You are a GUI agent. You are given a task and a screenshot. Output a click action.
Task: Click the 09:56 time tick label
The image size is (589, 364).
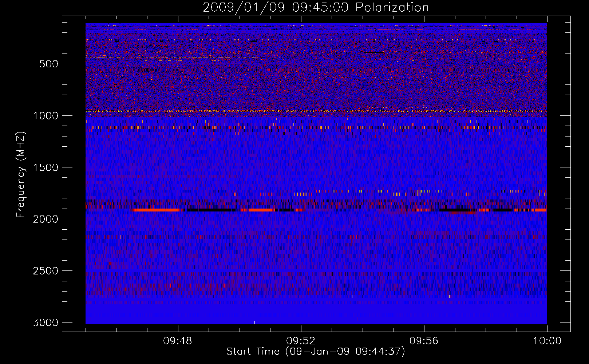click(x=424, y=341)
